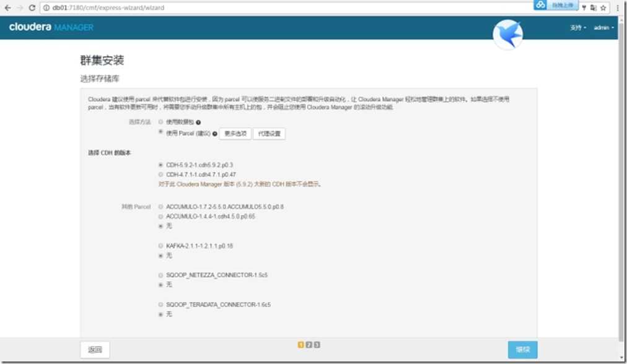Select the 使用 Parcel (建议) radio option

coord(160,132)
